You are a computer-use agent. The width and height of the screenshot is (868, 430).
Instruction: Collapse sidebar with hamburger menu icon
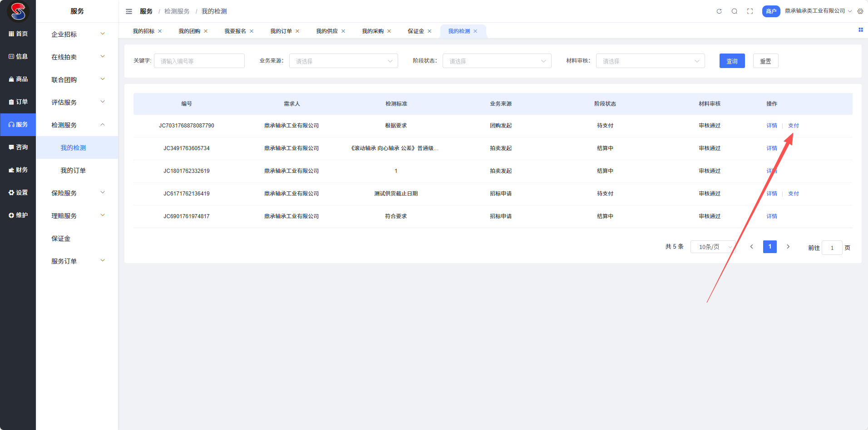129,11
